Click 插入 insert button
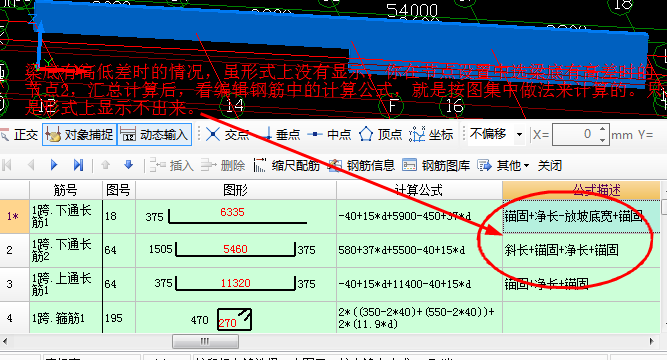Screen dimensions: 667x360 [x=172, y=166]
